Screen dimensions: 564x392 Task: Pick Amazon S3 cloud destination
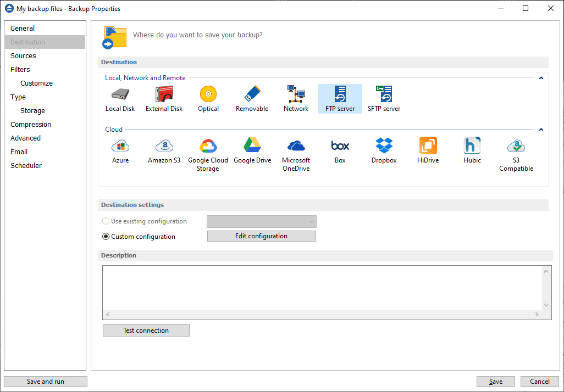(164, 151)
